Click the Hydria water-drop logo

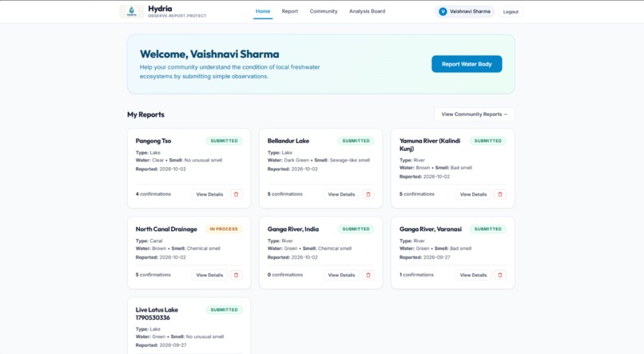(131, 11)
